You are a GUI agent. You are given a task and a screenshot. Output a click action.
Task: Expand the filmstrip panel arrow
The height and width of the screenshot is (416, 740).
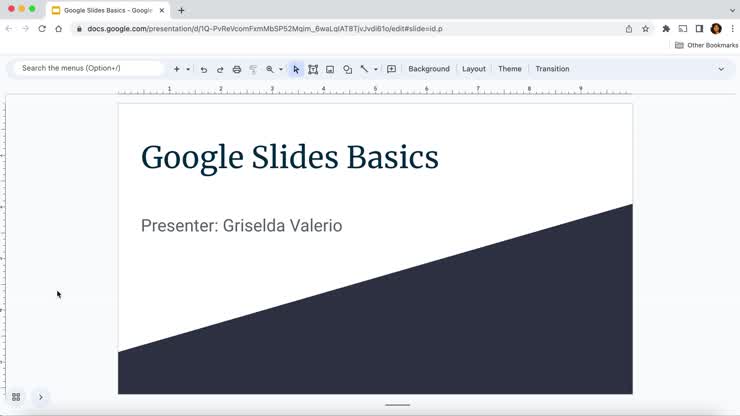(41, 397)
